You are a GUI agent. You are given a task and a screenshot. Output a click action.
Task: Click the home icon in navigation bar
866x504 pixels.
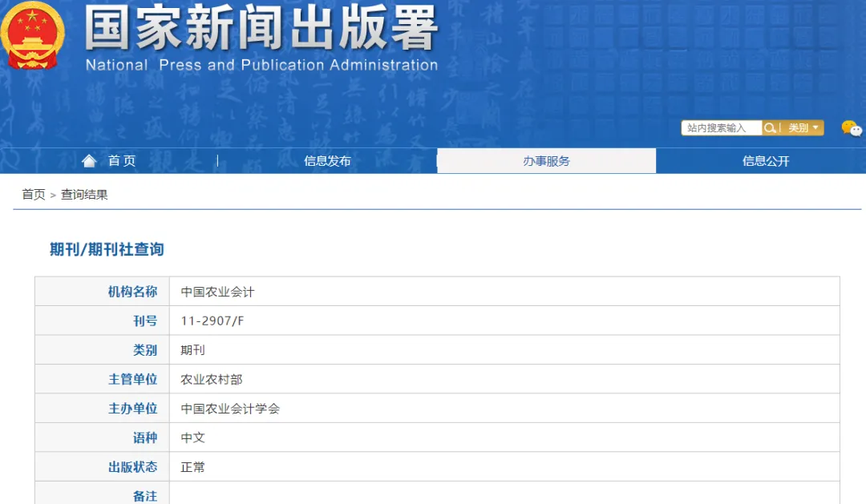tap(89, 160)
